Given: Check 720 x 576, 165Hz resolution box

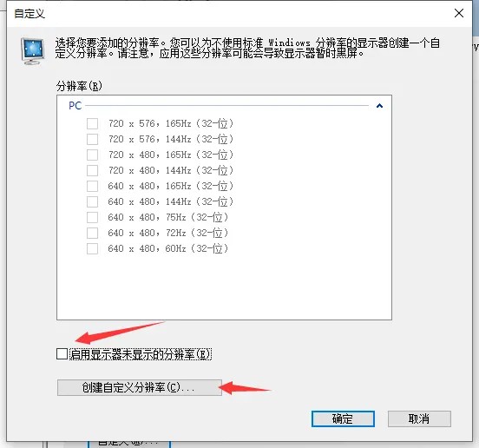Looking at the screenshot, I should point(92,124).
